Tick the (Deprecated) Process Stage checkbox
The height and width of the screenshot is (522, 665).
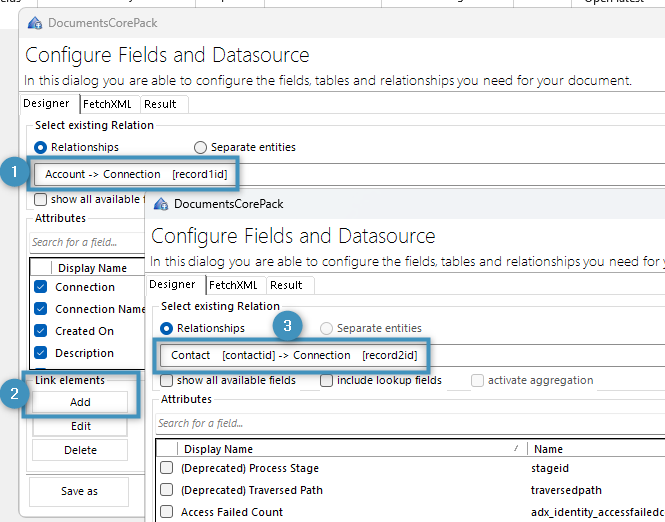[167, 468]
